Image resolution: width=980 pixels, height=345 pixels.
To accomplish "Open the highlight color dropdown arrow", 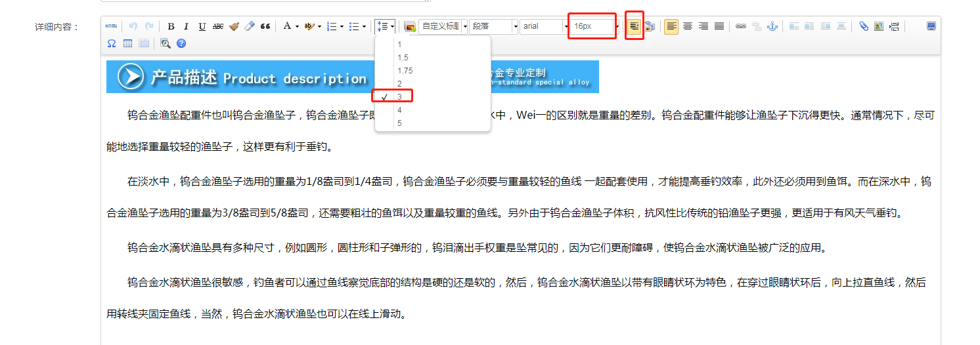I will tap(319, 26).
